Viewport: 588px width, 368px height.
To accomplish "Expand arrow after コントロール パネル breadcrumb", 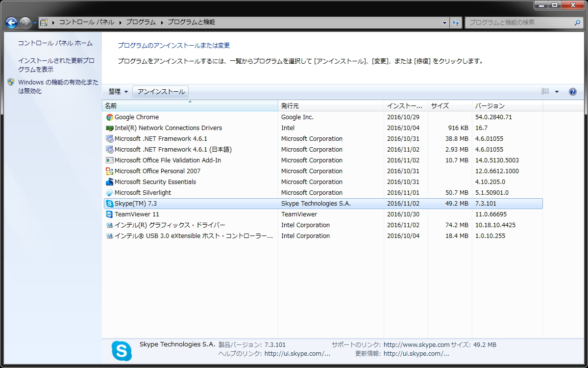I will (x=121, y=23).
